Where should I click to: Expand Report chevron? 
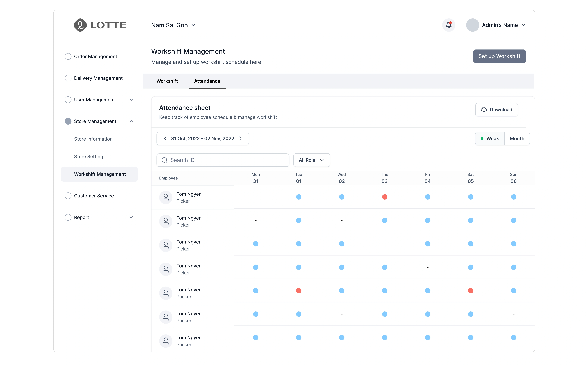[x=131, y=218]
